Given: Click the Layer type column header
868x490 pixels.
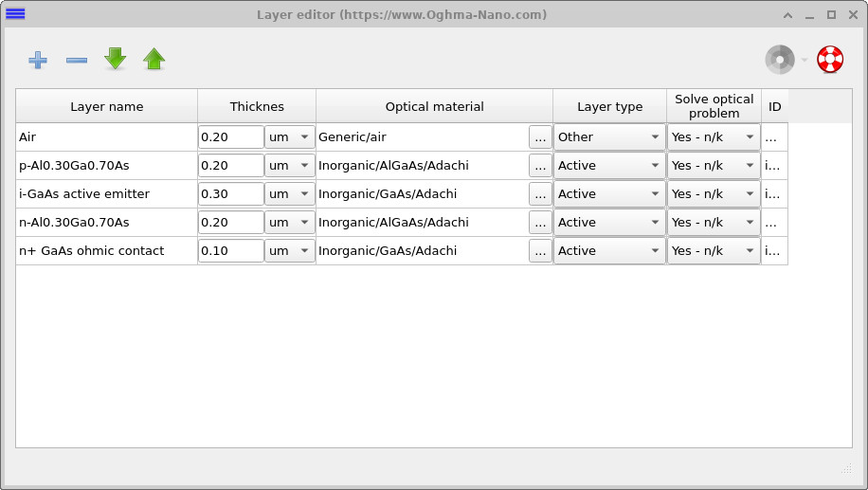Looking at the screenshot, I should pos(610,106).
